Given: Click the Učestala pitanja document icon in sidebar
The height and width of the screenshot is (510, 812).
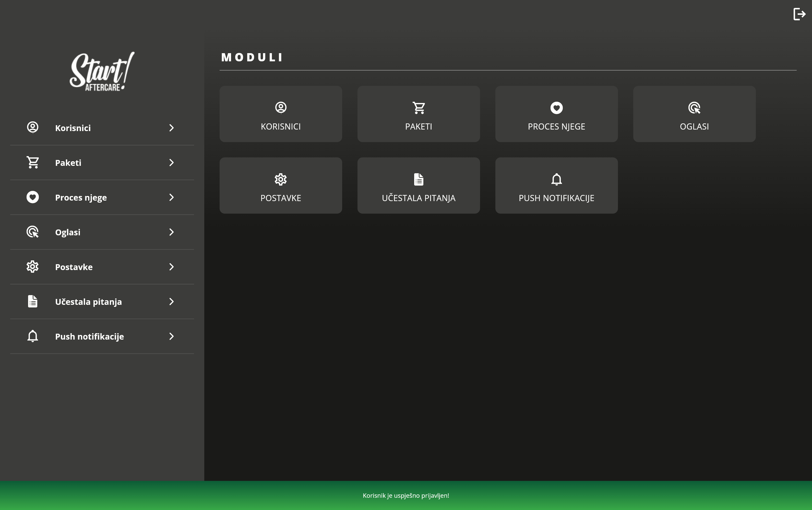Looking at the screenshot, I should 33,301.
